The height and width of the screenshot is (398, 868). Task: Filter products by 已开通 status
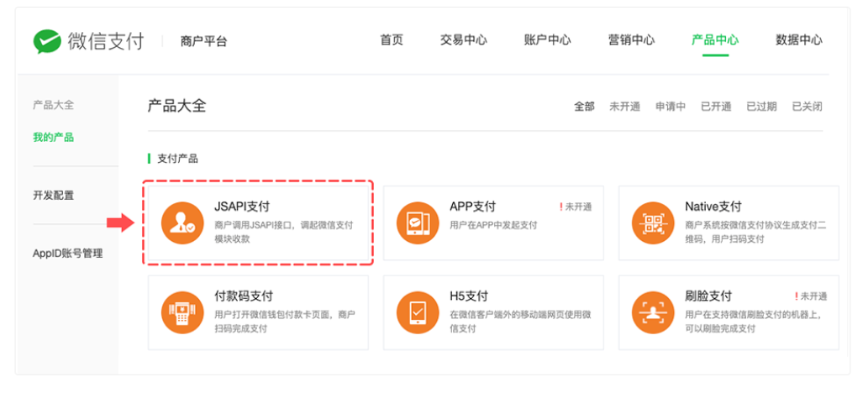tap(716, 107)
